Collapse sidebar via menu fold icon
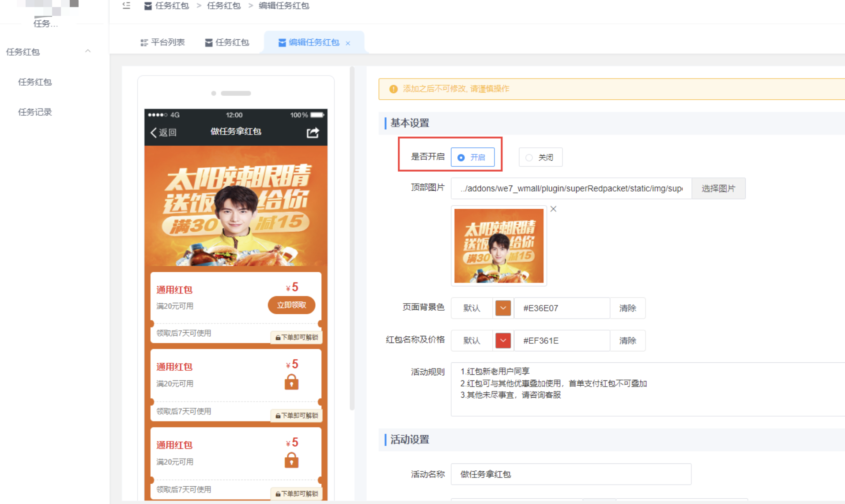This screenshot has height=504, width=845. [126, 6]
